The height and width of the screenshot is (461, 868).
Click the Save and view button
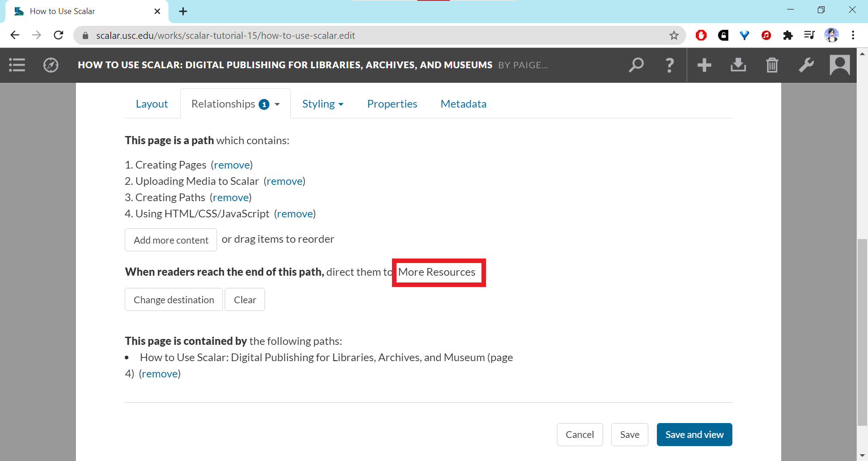tap(694, 434)
